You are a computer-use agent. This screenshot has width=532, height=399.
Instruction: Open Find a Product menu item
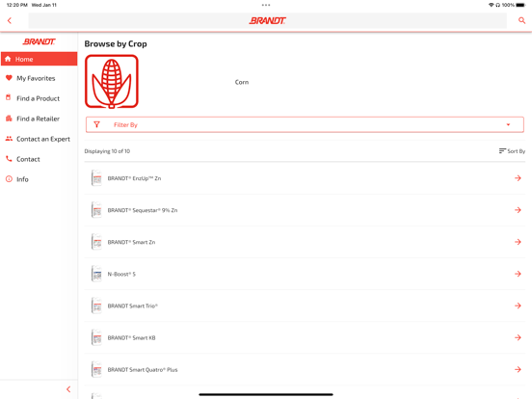click(x=39, y=98)
